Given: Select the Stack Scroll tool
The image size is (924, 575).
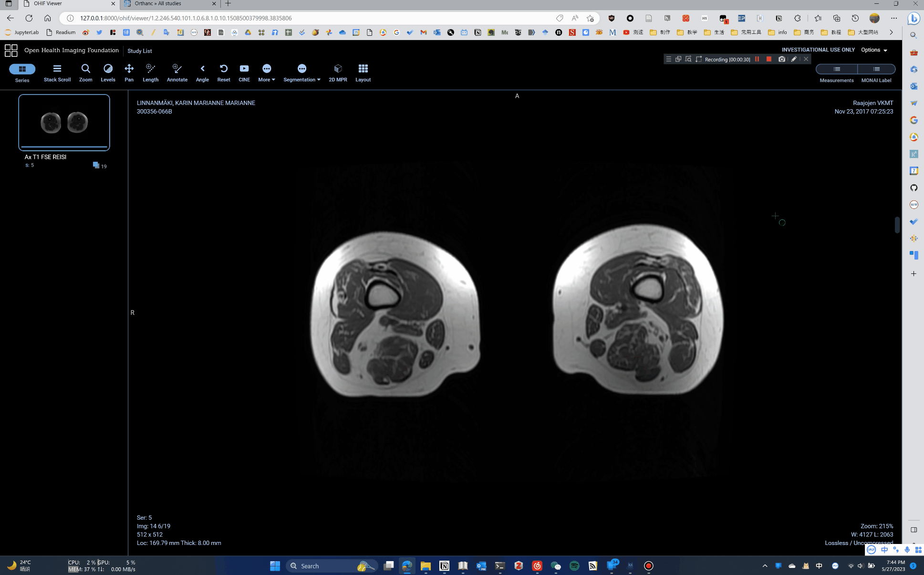Looking at the screenshot, I should coord(57,73).
